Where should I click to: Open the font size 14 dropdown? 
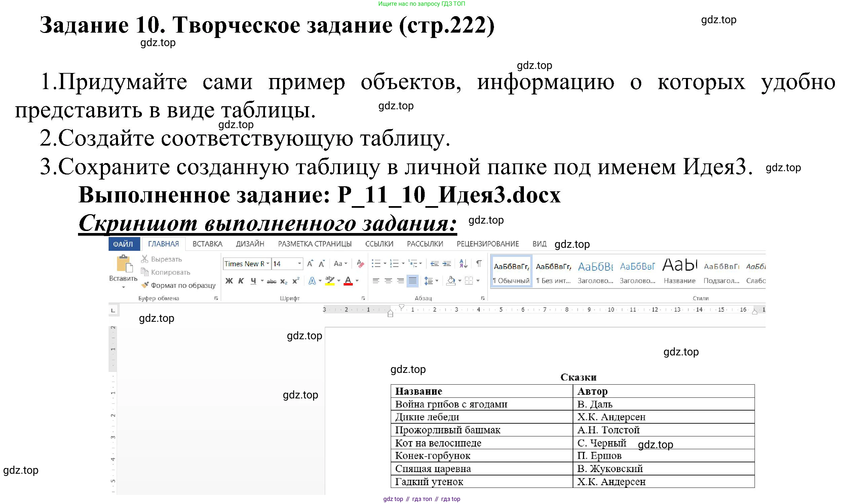click(x=299, y=264)
